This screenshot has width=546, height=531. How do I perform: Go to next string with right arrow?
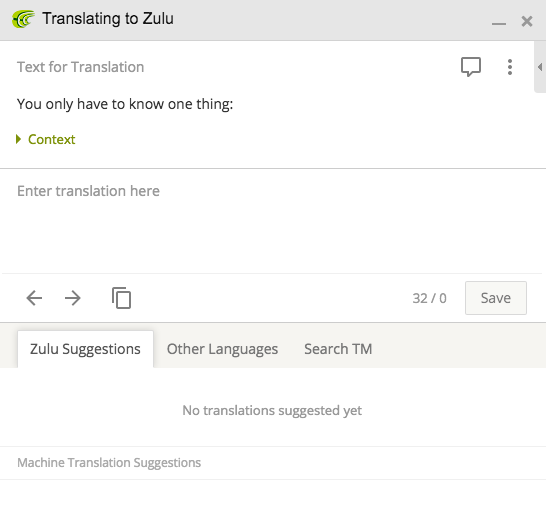tap(73, 298)
